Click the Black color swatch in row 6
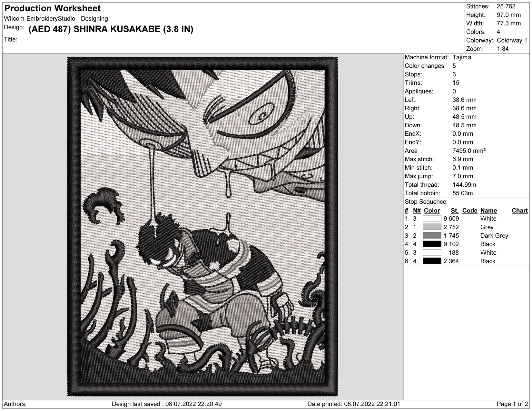The image size is (532, 411). (432, 261)
